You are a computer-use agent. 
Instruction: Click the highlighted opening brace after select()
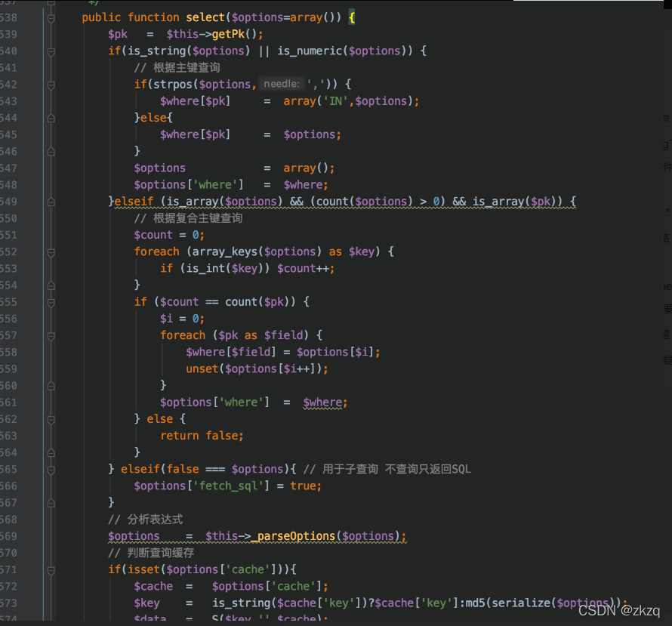pos(351,17)
